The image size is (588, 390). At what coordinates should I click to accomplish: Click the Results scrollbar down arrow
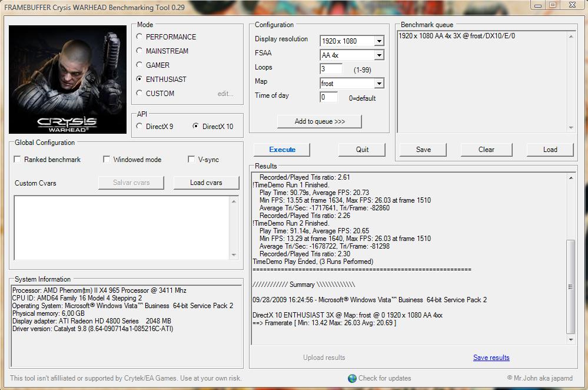pyautogui.click(x=571, y=340)
